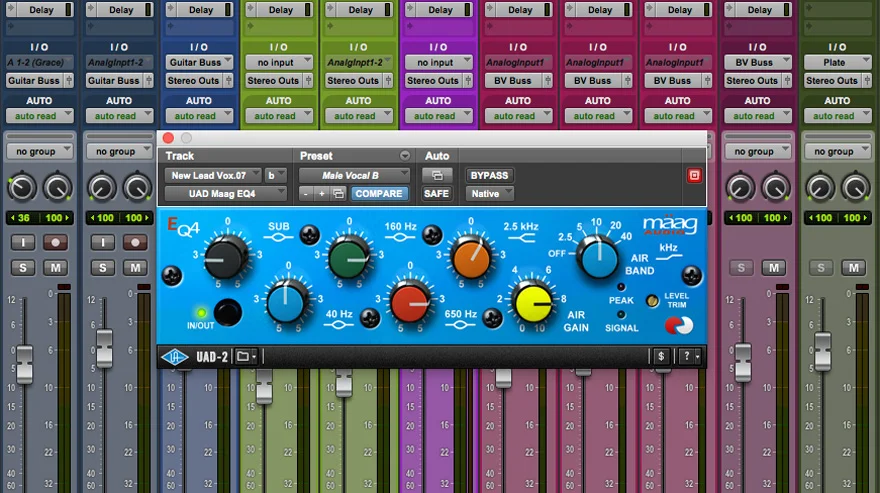Viewport: 880px width, 493px height.
Task: Open no group dropdown on first channel
Action: point(40,151)
